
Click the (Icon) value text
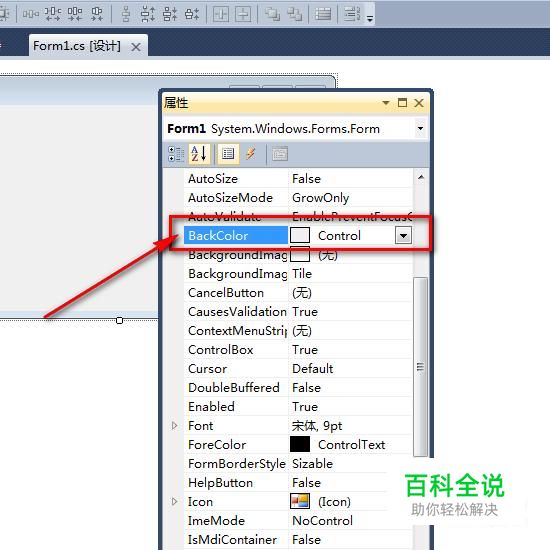coord(334,502)
